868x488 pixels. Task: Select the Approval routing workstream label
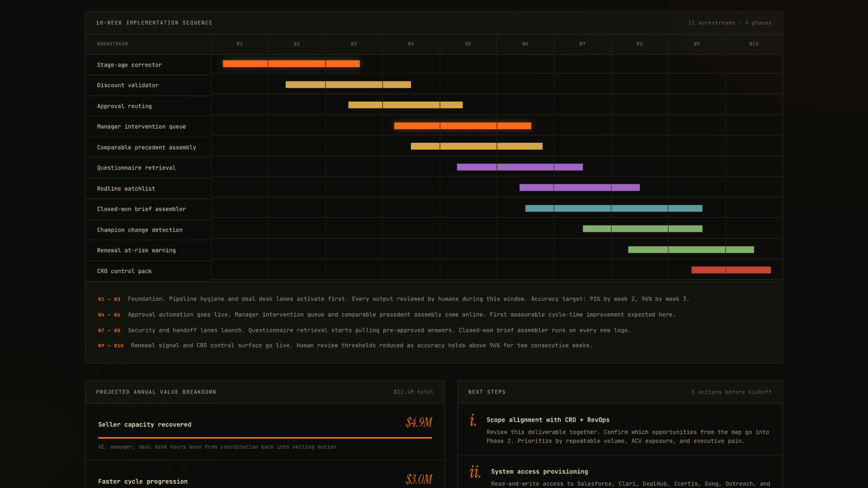124,106
